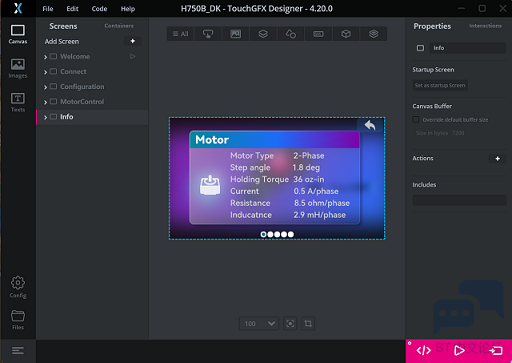Viewport: 512px width, 363px height.
Task: Open the File menu
Action: coord(48,9)
